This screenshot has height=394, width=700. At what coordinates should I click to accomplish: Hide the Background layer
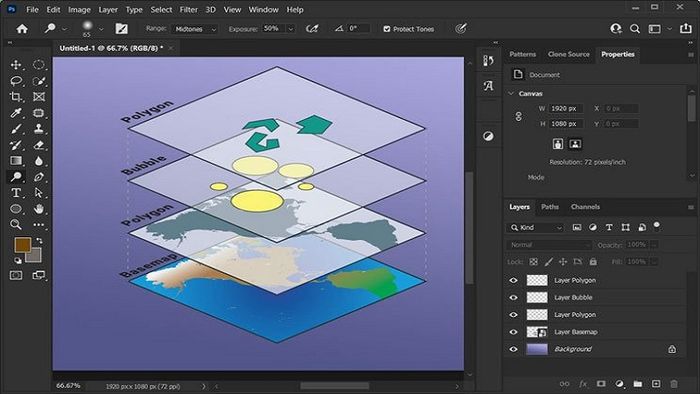[x=513, y=349]
